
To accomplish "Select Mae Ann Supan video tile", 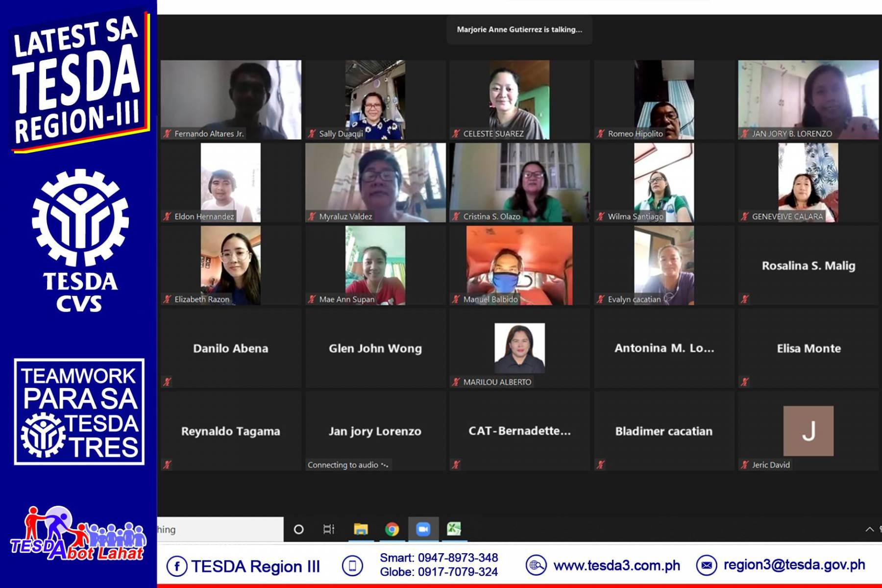I will pyautogui.click(x=375, y=266).
